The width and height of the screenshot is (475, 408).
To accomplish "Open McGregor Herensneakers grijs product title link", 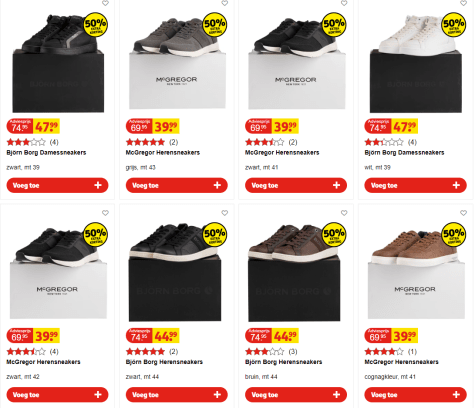I will click(x=163, y=153).
